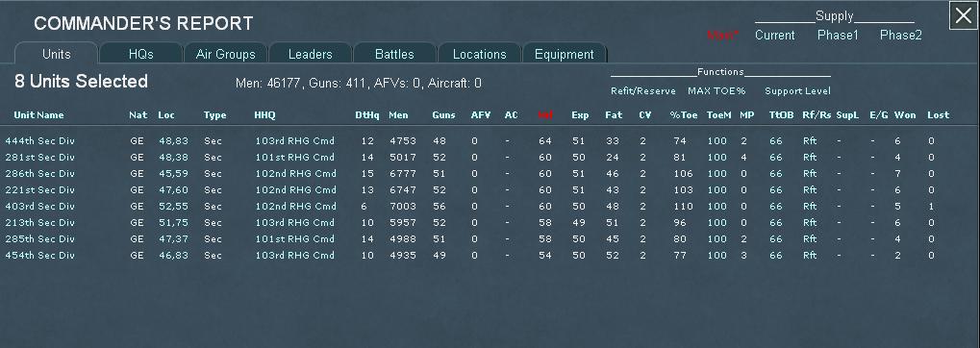
Task: Select unit 286th Sec Div
Action: click(40, 174)
